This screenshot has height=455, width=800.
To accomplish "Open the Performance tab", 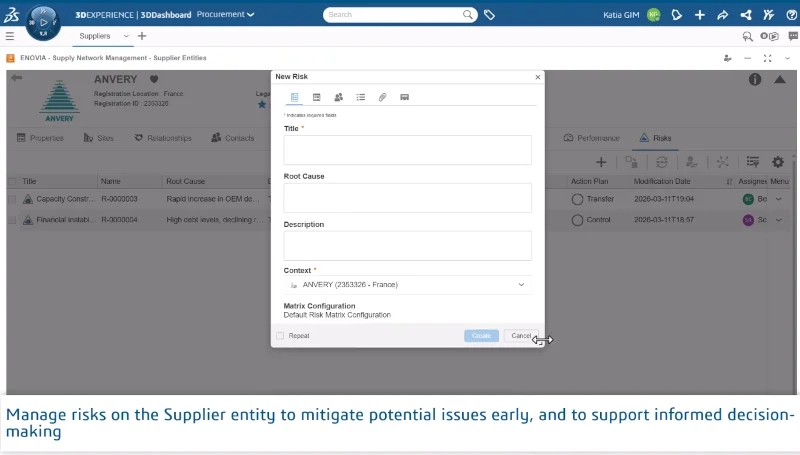I will 592,138.
